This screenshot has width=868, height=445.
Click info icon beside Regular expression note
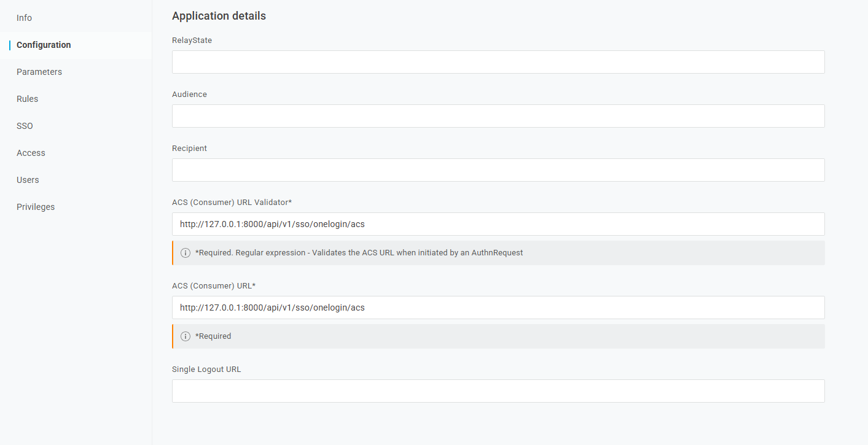pyautogui.click(x=186, y=253)
